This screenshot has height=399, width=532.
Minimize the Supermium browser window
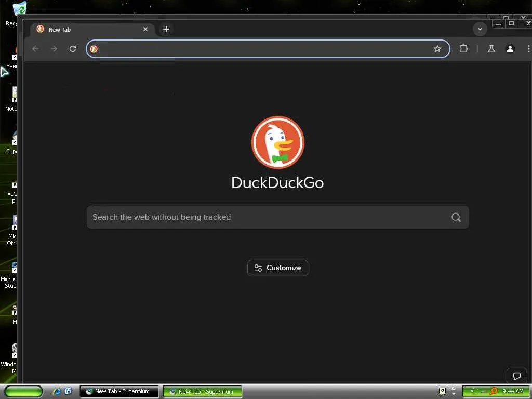click(498, 24)
